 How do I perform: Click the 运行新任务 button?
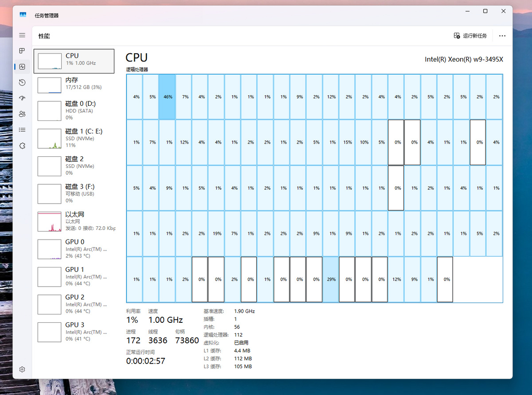point(470,36)
